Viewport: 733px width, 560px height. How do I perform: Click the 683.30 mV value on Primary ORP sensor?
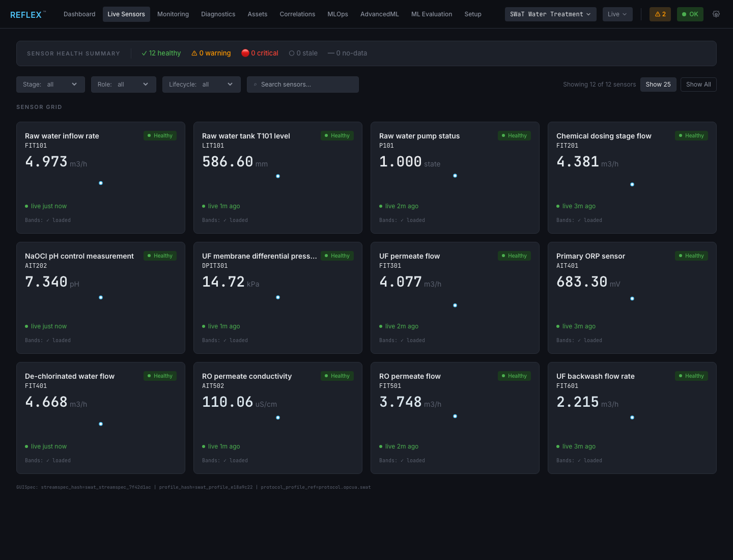588,282
